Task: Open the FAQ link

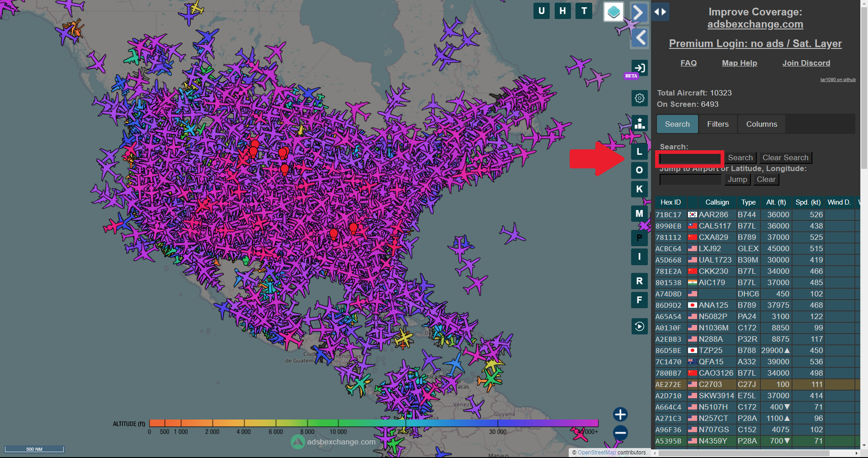Action: pyautogui.click(x=689, y=63)
